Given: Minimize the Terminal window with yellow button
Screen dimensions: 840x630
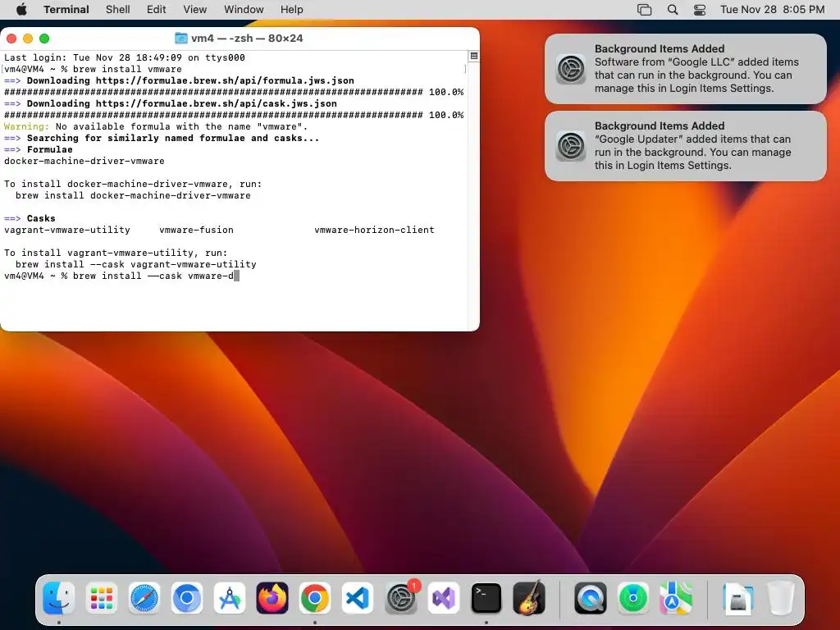Looking at the screenshot, I should [x=28, y=38].
